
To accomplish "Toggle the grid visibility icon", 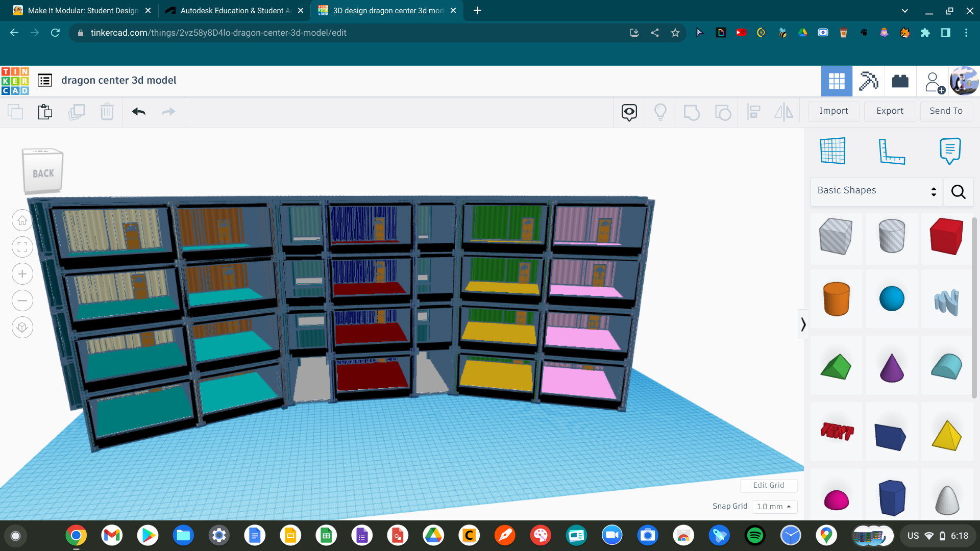I will click(832, 150).
